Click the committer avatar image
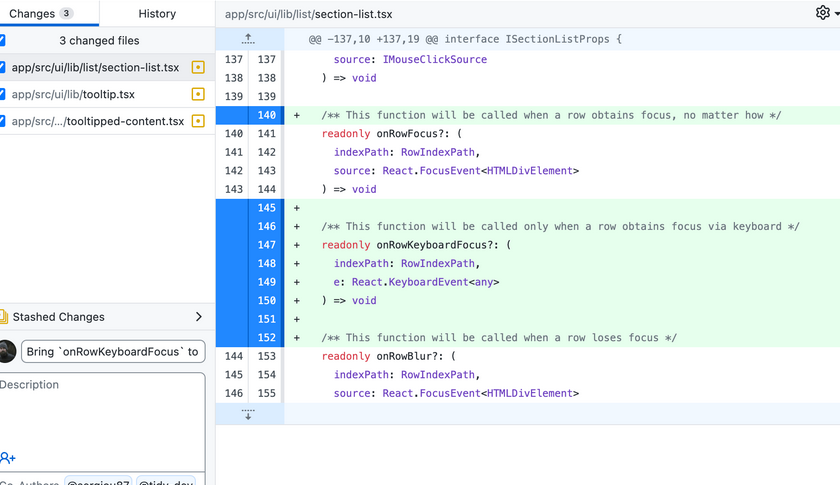This screenshot has height=485, width=840. point(7,352)
